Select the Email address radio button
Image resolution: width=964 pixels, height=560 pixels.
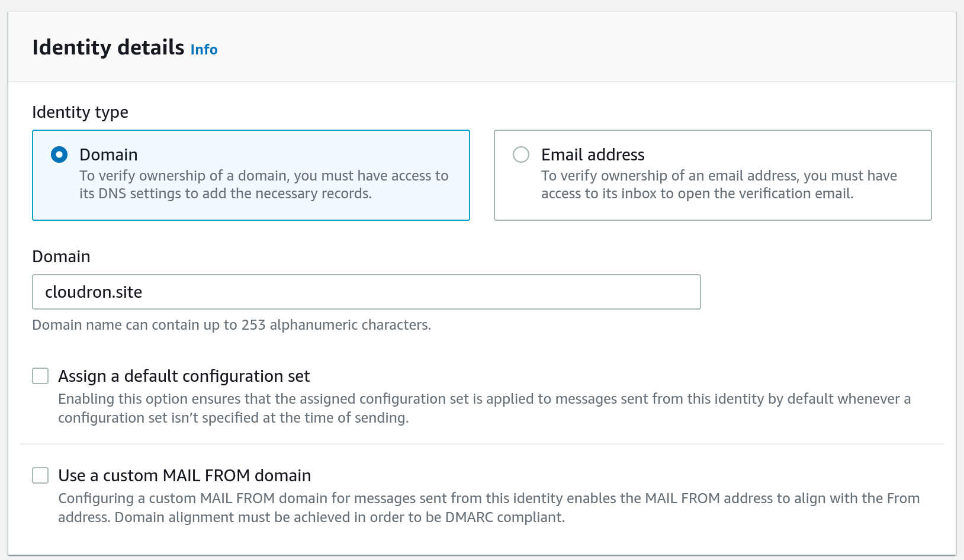point(521,155)
